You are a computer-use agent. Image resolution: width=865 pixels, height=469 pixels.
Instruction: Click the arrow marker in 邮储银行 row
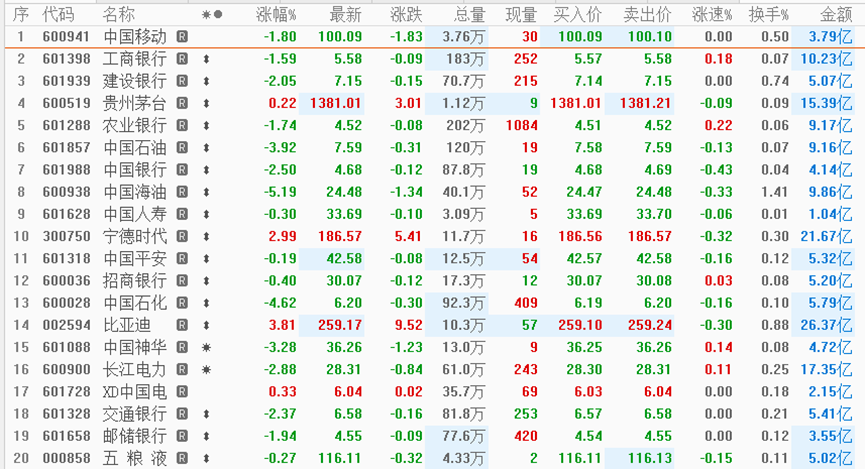tap(206, 436)
